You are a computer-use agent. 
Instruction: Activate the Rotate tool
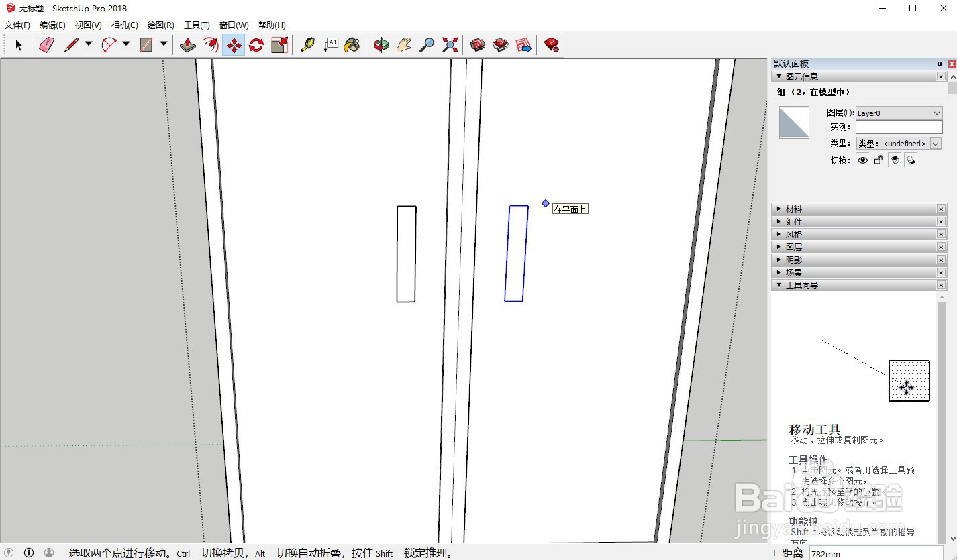point(256,45)
